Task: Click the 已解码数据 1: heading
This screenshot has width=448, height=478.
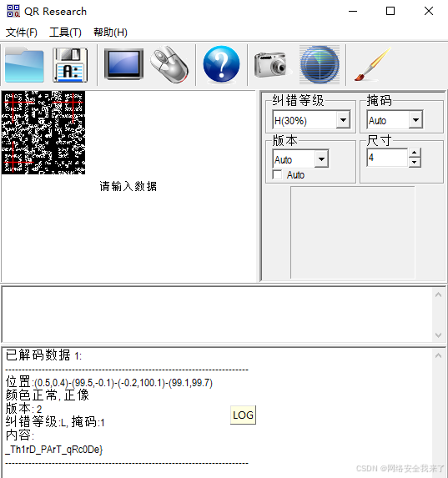Action: pos(43,355)
